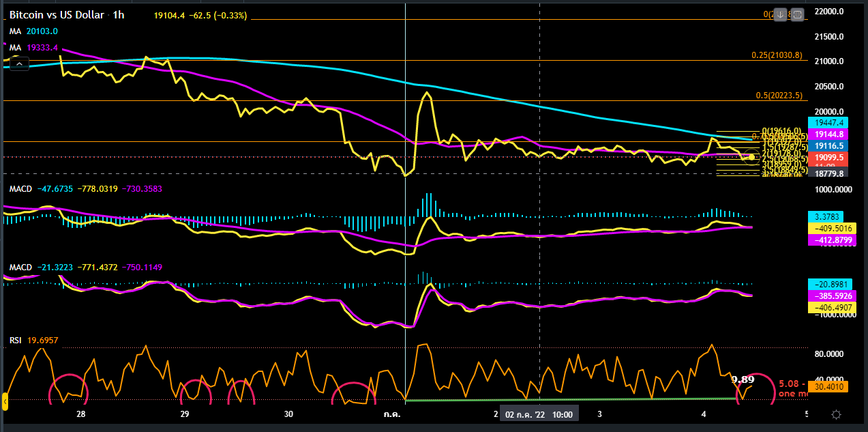This screenshot has height=432, width=868.
Task: Click date 28 on the time axis
Action: pyautogui.click(x=81, y=414)
